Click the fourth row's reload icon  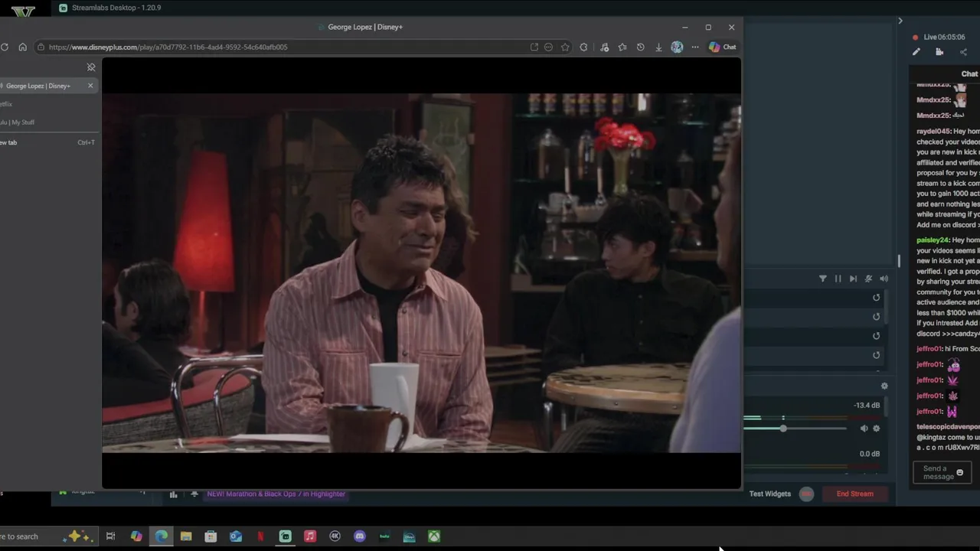tap(877, 355)
